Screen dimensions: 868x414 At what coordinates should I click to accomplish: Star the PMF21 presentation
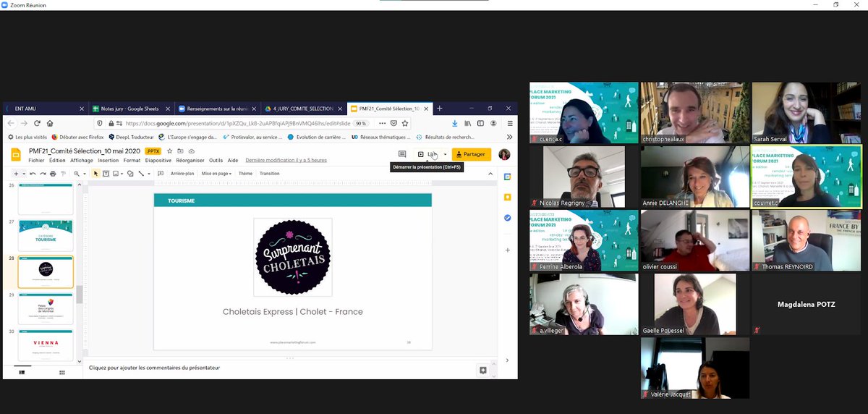(169, 151)
